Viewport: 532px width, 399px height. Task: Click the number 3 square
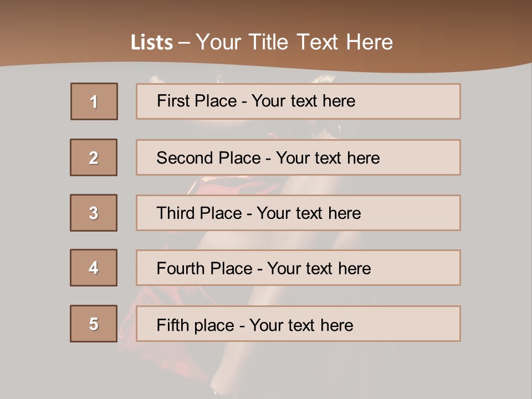click(94, 213)
